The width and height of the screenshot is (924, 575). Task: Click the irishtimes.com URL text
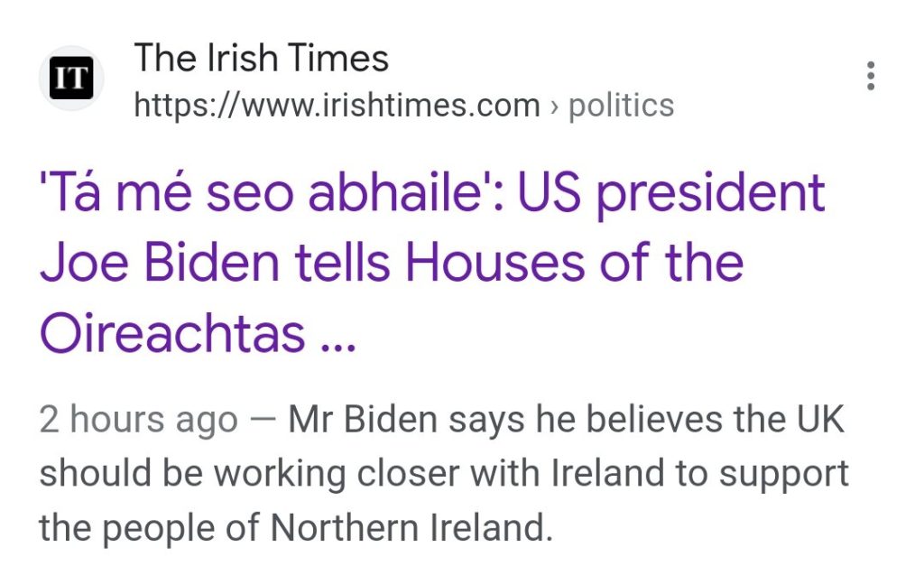[337, 106]
